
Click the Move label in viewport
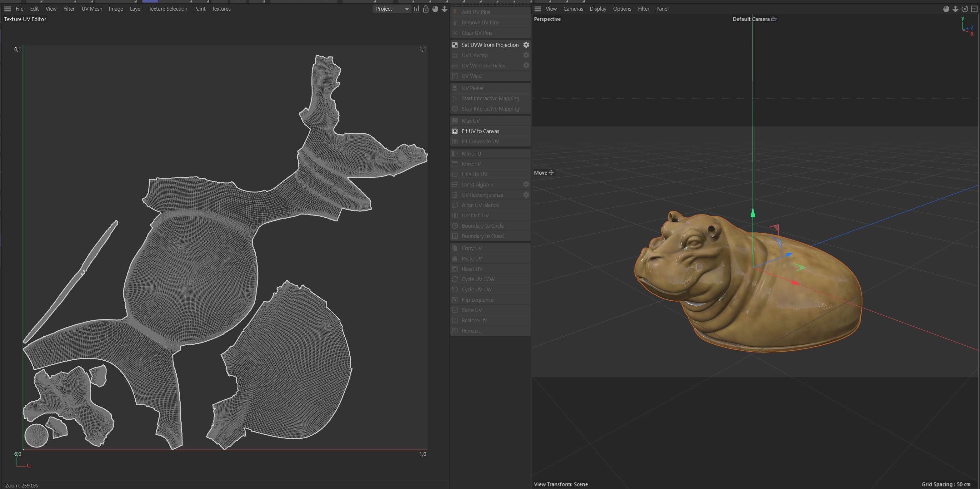(x=541, y=173)
